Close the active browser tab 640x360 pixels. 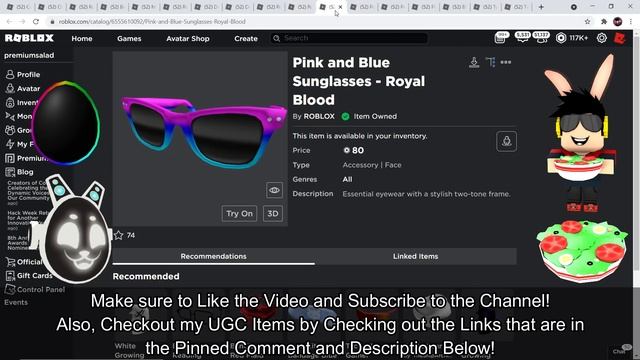(340, 7)
